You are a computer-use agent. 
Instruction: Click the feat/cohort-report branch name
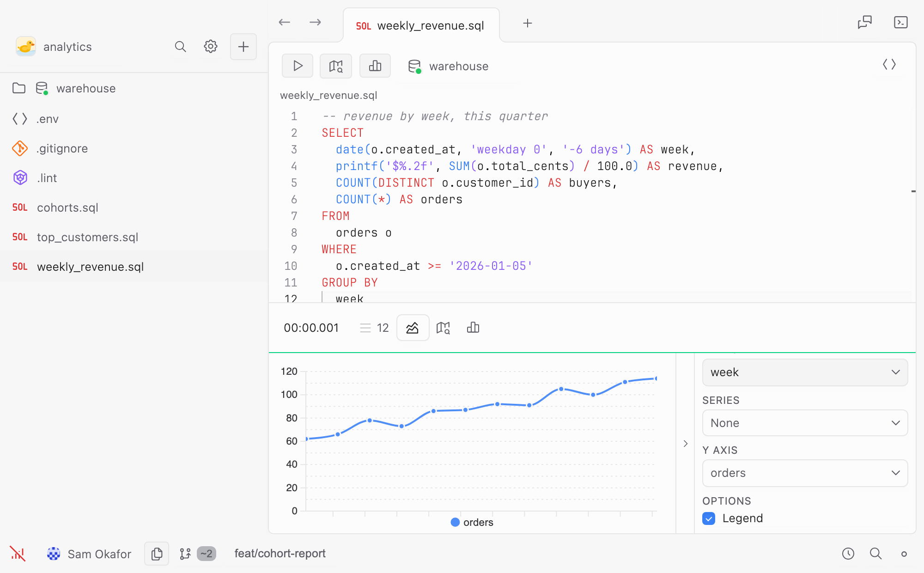[x=280, y=554]
